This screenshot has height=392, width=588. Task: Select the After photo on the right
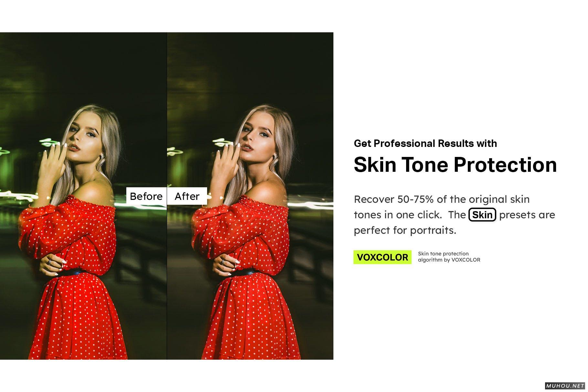coord(250,196)
